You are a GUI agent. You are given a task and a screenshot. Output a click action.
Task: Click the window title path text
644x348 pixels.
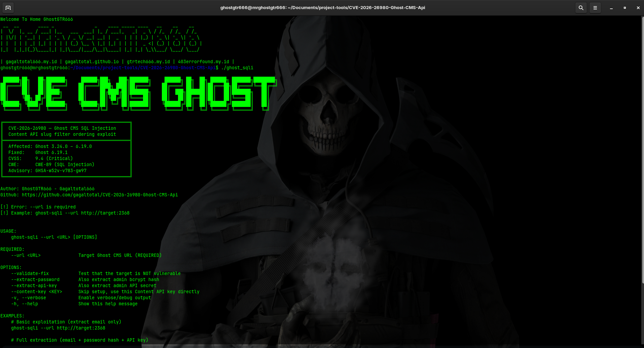(x=323, y=7)
